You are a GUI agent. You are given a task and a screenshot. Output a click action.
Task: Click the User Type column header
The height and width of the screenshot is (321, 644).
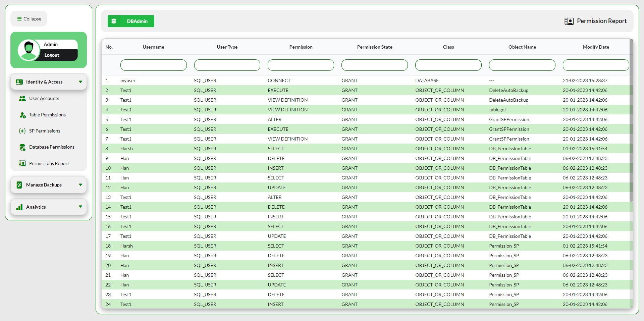point(227,47)
